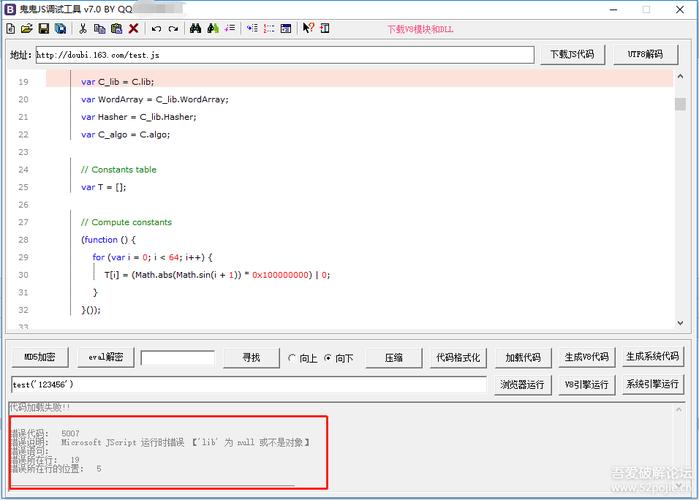This screenshot has height=500, width=699.
Task: Click the 浏览器运行 button
Action: [522, 385]
